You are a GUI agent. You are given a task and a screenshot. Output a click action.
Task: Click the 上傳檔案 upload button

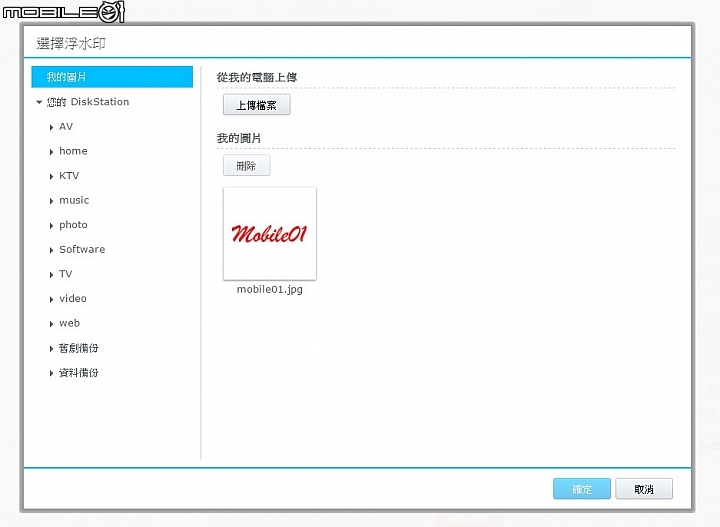point(256,105)
